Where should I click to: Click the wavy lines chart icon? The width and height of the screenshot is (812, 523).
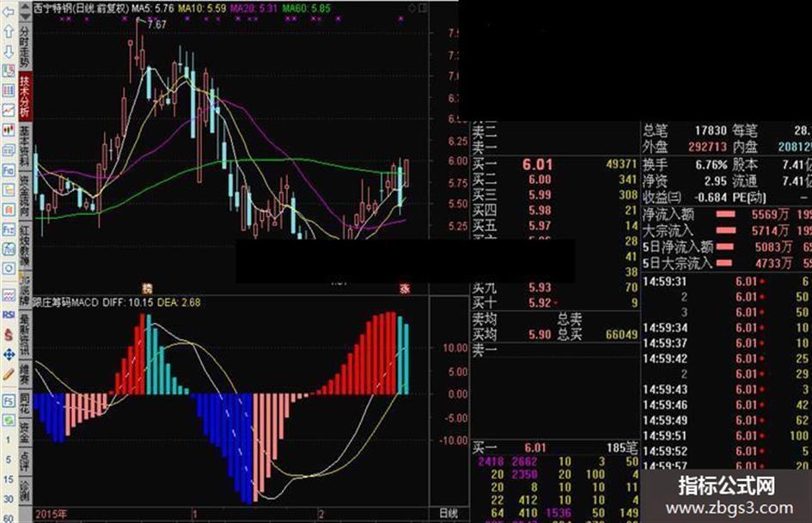(x=9, y=295)
